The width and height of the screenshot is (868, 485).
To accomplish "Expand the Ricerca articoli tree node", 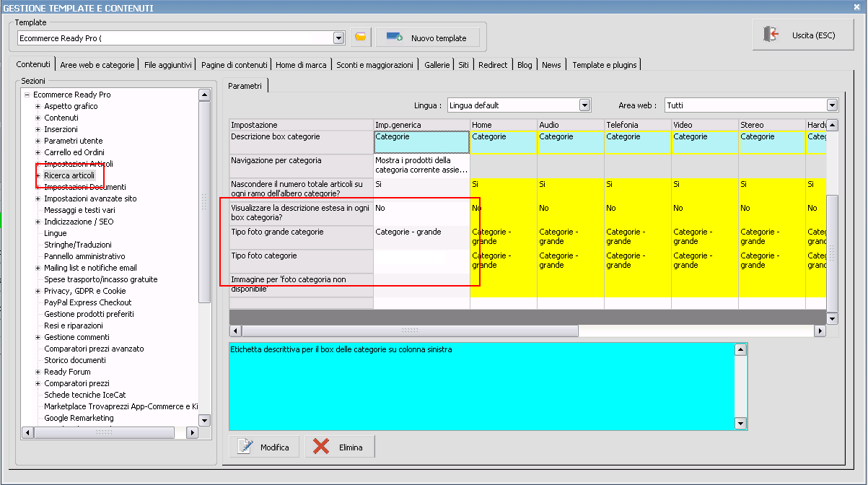I will (x=38, y=175).
